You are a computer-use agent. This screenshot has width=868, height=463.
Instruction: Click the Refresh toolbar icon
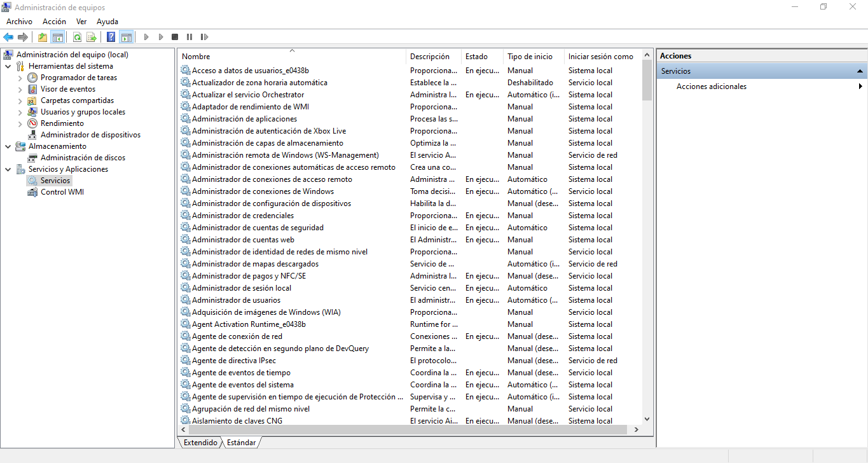(77, 37)
